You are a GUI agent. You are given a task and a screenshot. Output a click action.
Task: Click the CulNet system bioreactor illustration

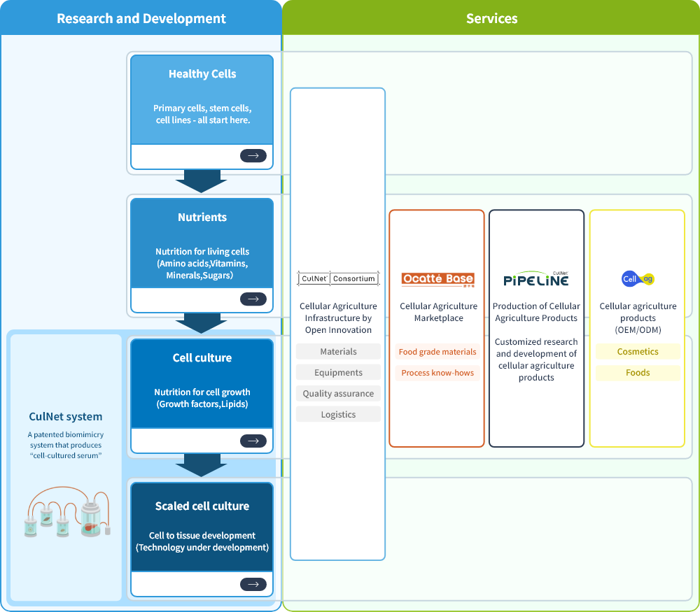click(x=67, y=512)
